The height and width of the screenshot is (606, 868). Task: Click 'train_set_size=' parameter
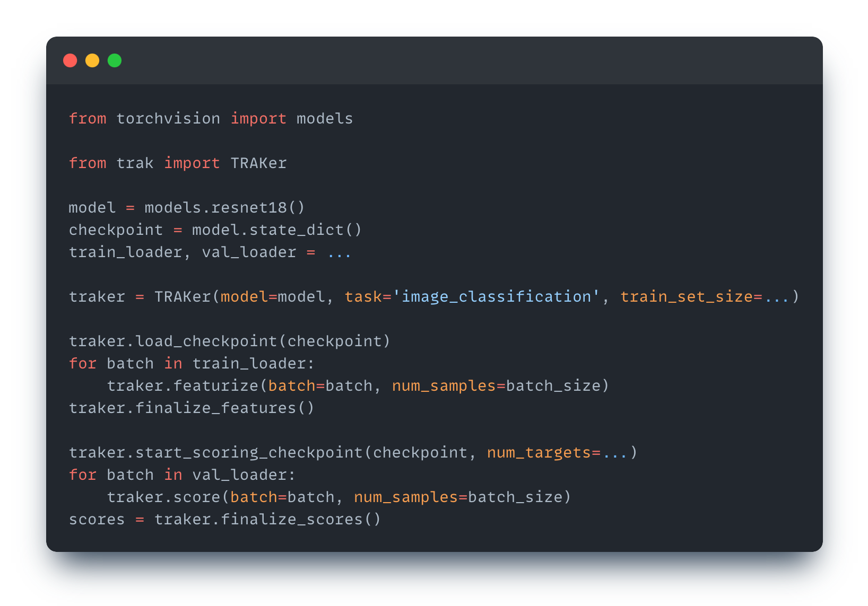691,296
